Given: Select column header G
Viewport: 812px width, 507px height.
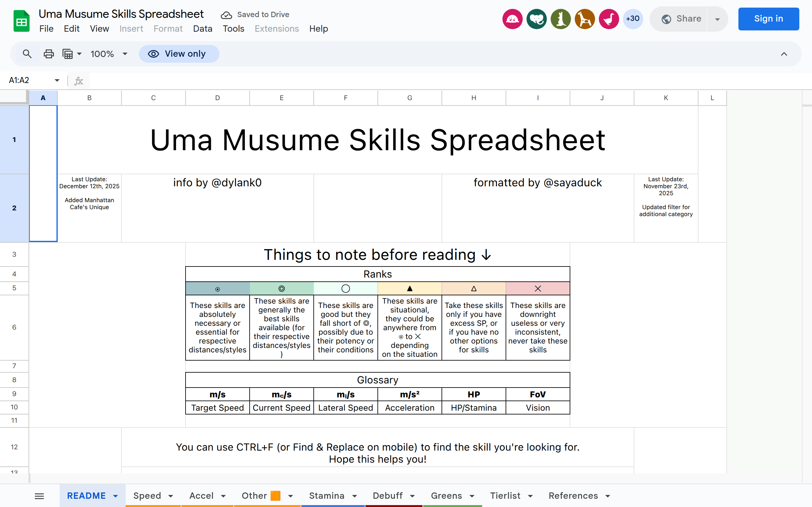Looking at the screenshot, I should (410, 98).
